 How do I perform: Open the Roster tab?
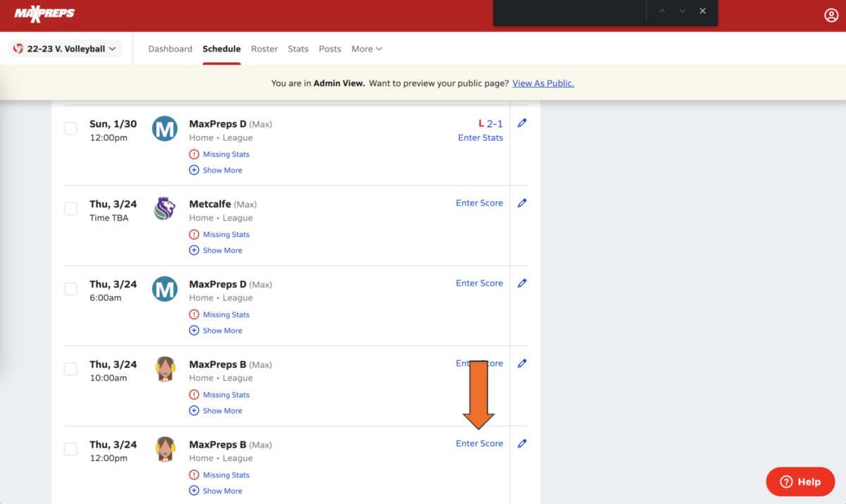(x=264, y=49)
